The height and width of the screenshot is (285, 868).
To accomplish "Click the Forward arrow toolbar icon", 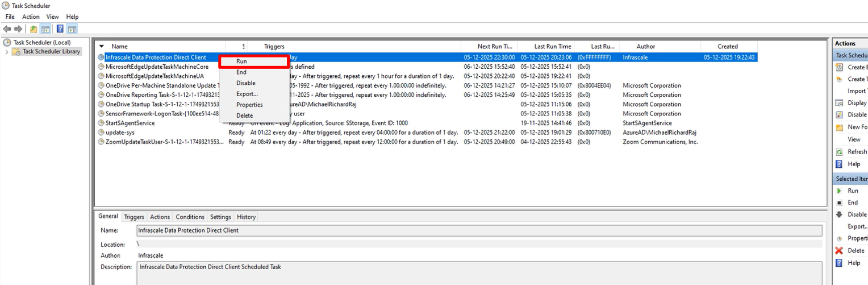I will [18, 29].
